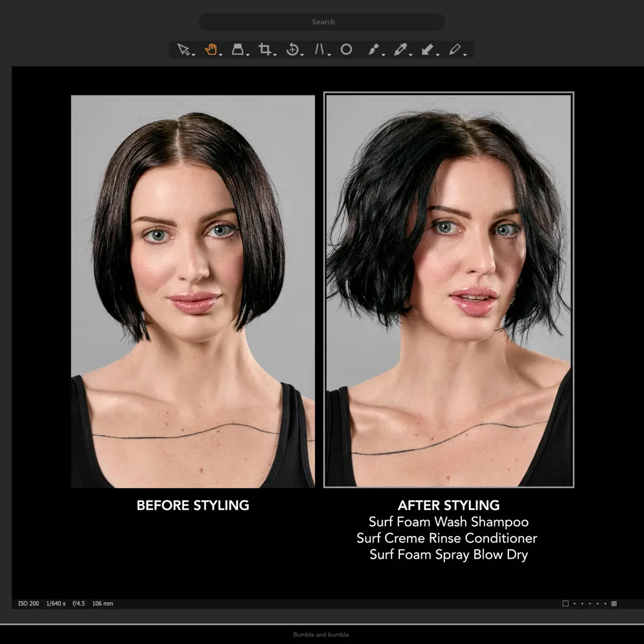Select the After Styling photo thumbnail
The image size is (644, 644).
coord(449,290)
